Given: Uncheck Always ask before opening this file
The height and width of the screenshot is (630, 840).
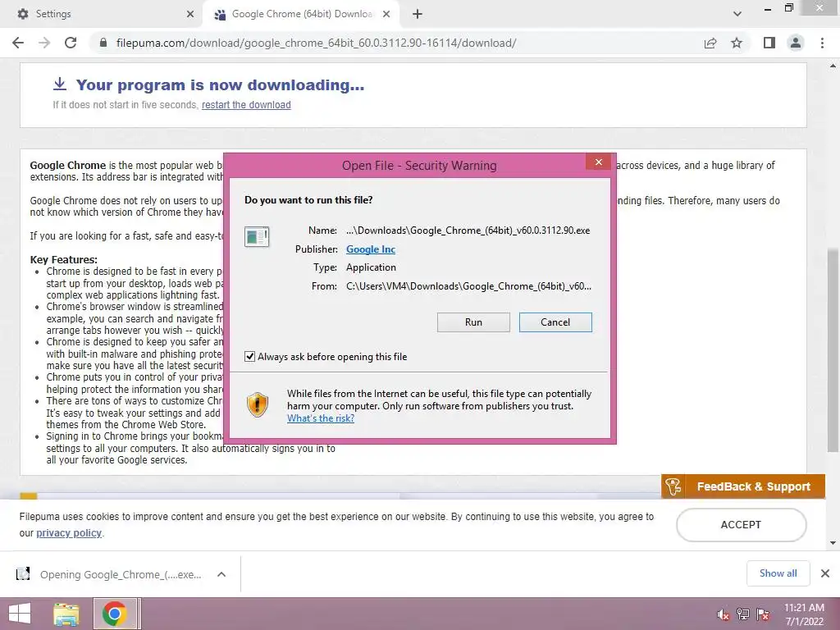Looking at the screenshot, I should [249, 356].
